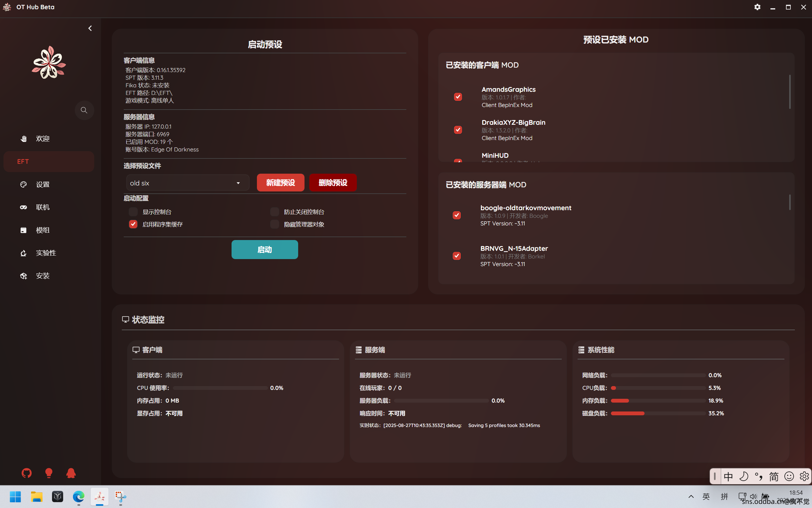The height and width of the screenshot is (508, 812).
Task: Uncheck the BRNVG_N-15Adapter mod checkbox
Action: [x=457, y=256]
